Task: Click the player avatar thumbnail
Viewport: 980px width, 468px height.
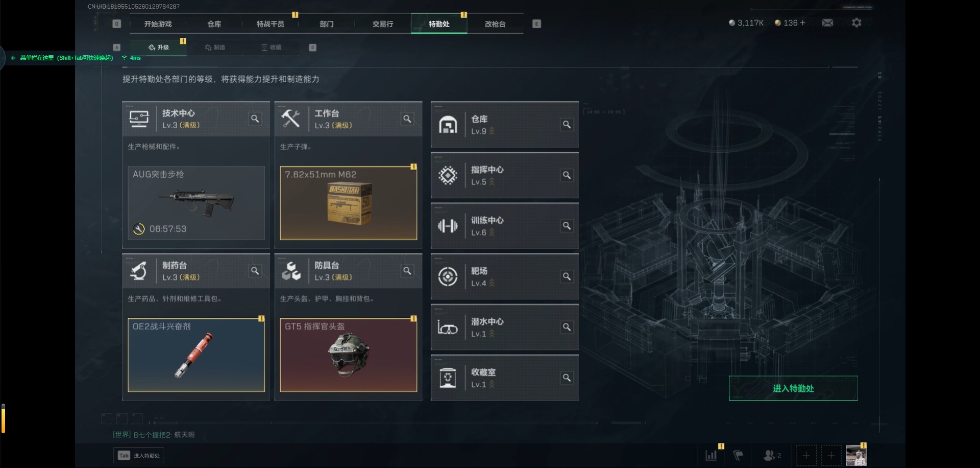Action: tap(856, 455)
